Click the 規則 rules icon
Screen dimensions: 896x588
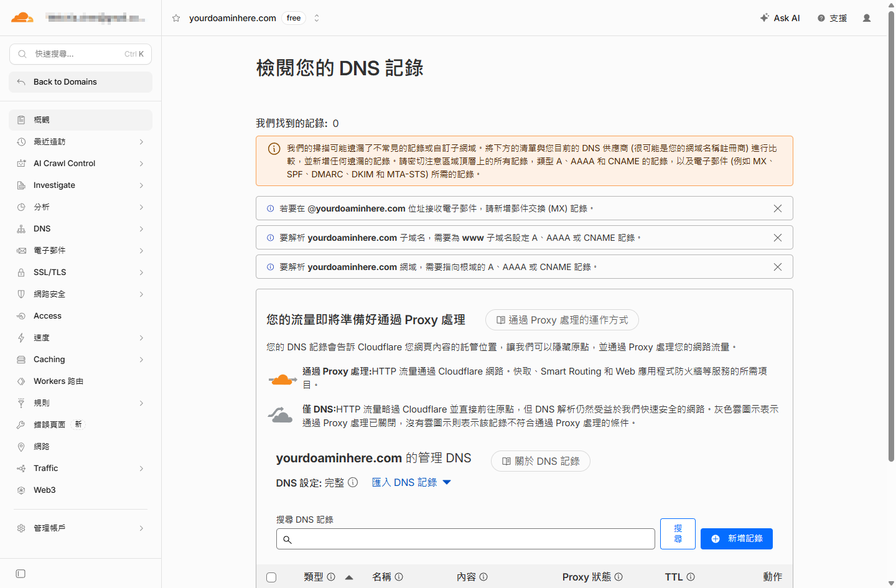tap(21, 403)
